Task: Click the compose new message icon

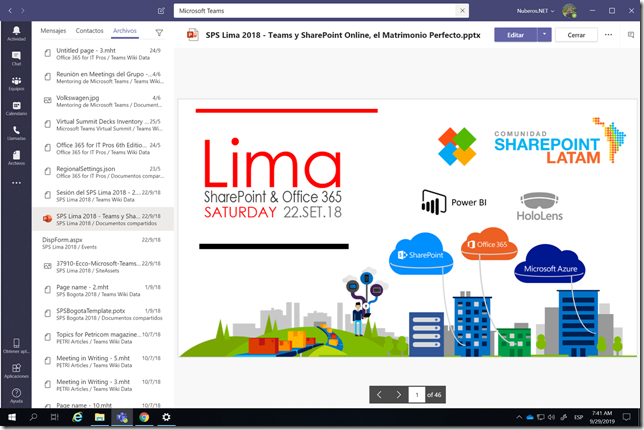Action: pyautogui.click(x=161, y=11)
